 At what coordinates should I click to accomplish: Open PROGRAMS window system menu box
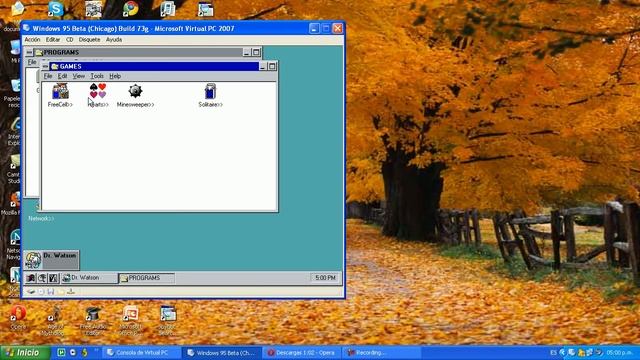(29, 52)
